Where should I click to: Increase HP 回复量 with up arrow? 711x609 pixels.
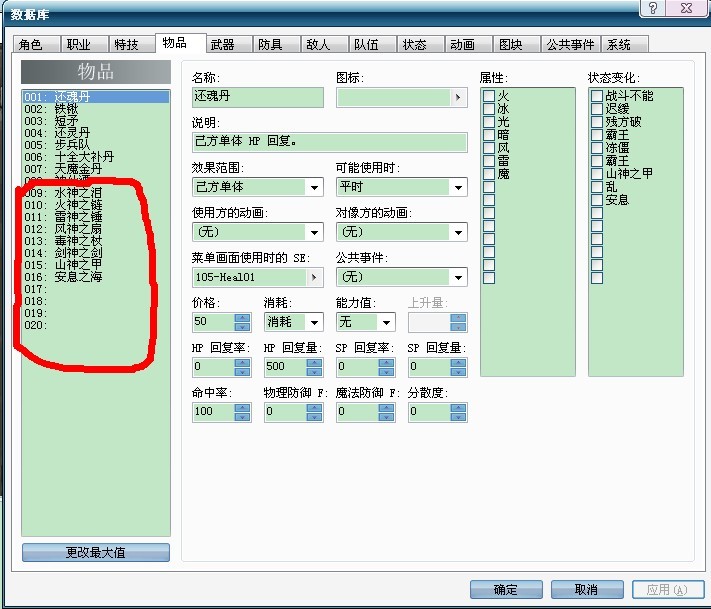pos(314,363)
